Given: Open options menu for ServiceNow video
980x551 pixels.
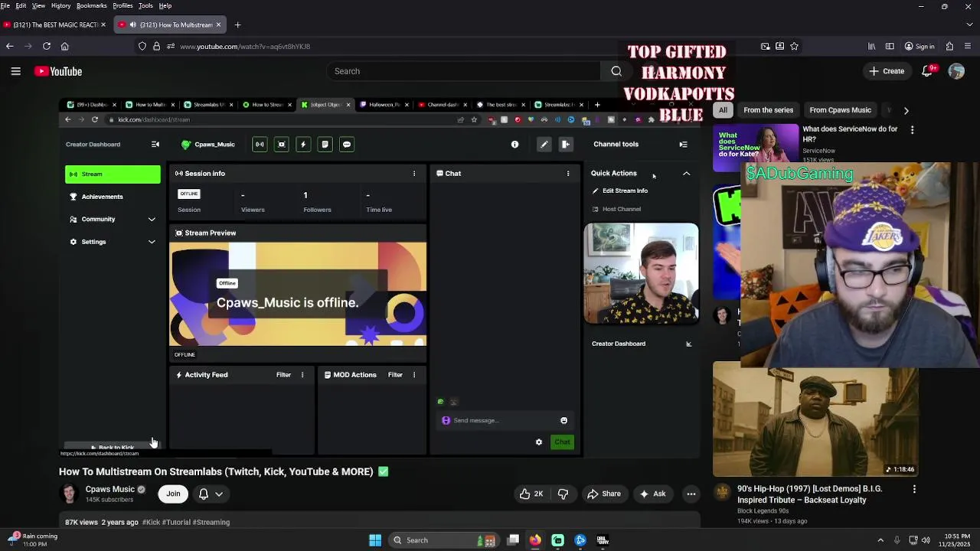Looking at the screenshot, I should pos(912,130).
